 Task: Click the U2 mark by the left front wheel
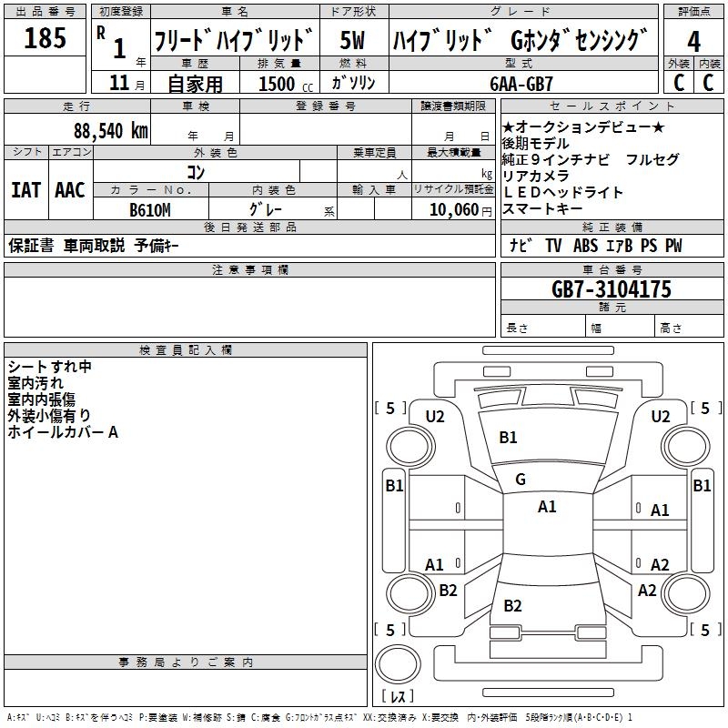435,417
